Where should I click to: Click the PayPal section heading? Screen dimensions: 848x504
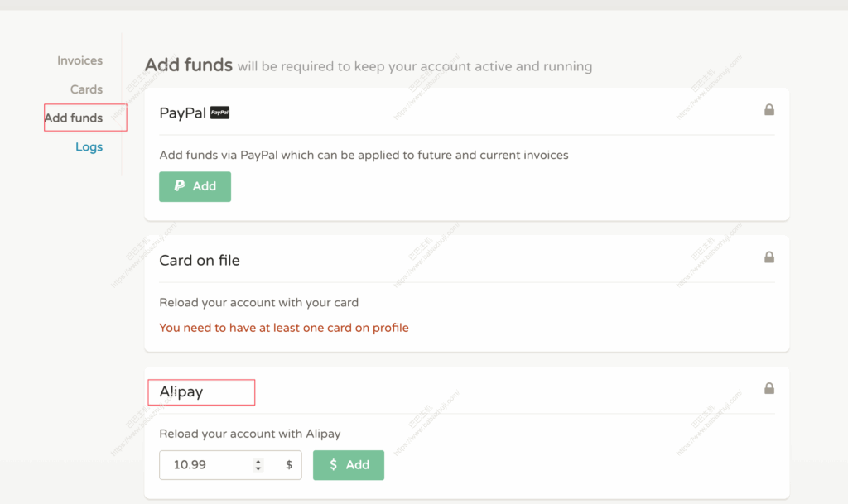coord(182,113)
